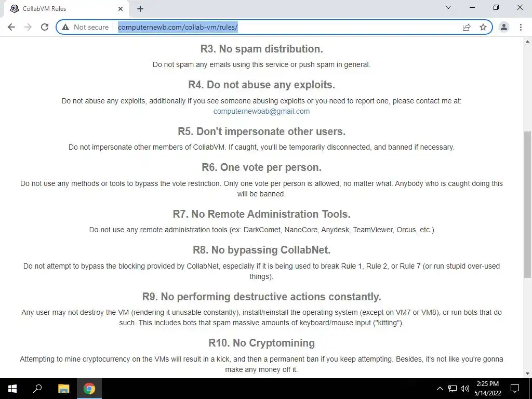Screen dimensions: 532x399
Task: Click heading R3. No spam distribution.
Action: [x=262, y=49]
